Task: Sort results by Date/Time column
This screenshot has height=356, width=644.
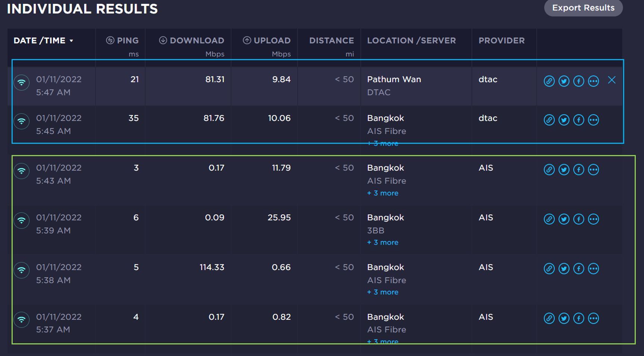Action: pos(43,40)
